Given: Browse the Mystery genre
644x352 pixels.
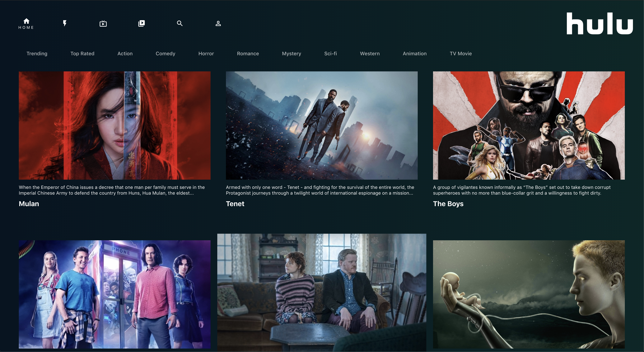Looking at the screenshot, I should pyautogui.click(x=292, y=54).
